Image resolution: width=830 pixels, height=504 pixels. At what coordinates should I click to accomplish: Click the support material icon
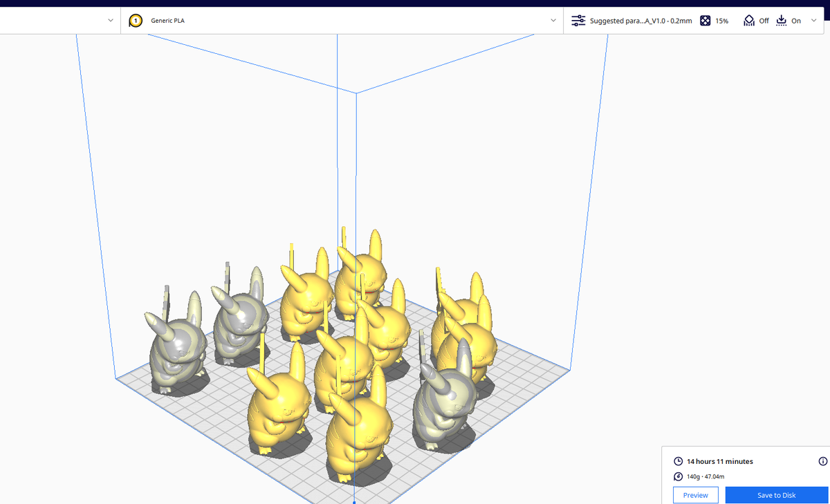pos(748,20)
